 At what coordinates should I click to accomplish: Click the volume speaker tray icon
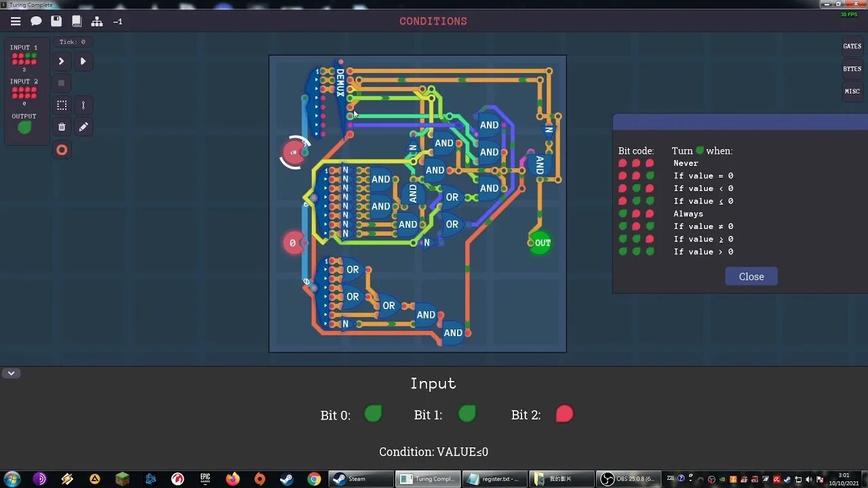click(809, 480)
